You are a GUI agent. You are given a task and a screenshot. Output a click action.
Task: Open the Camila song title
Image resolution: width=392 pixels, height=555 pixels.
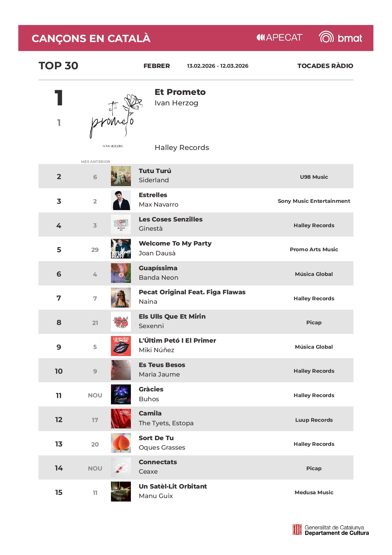tap(150, 414)
